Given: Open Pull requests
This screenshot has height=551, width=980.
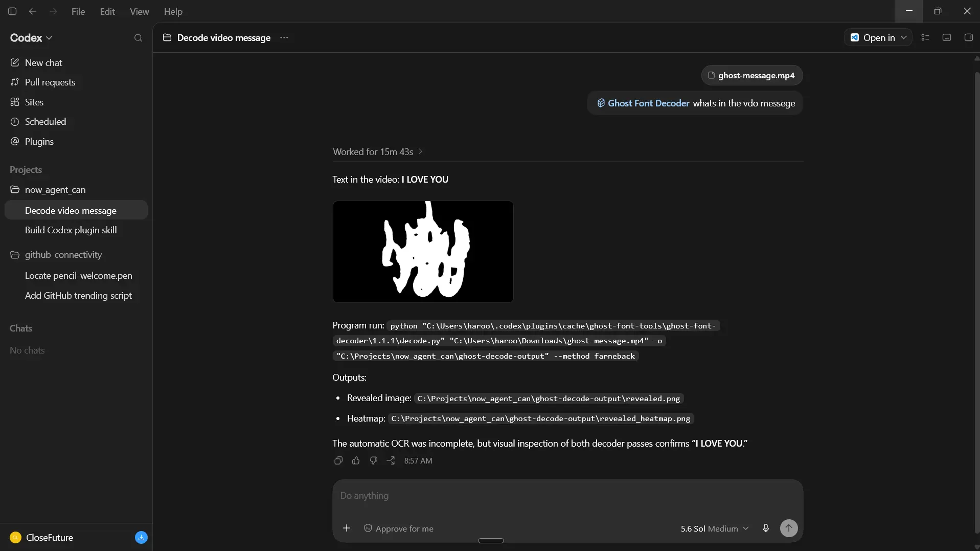Looking at the screenshot, I should (x=76, y=82).
